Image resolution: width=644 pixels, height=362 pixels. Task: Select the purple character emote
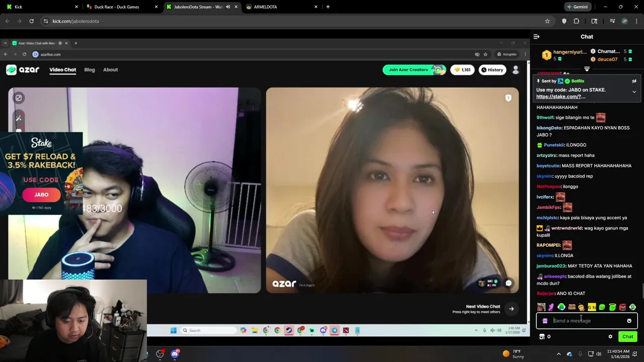coord(551,307)
